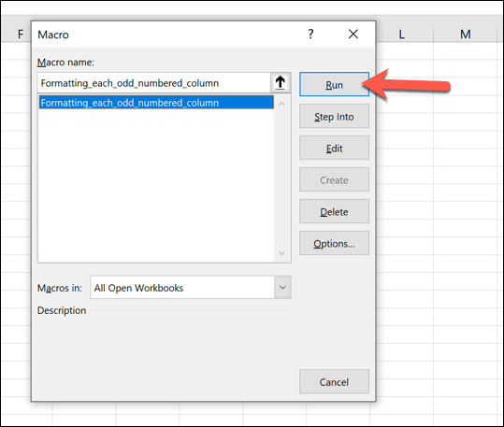Select column M header
This screenshot has width=504, height=427.
click(x=465, y=34)
